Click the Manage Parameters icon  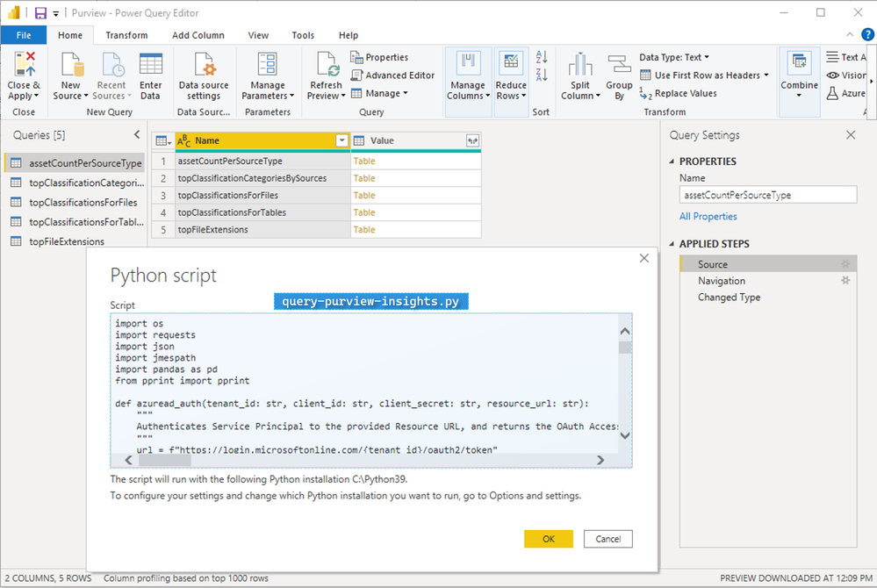point(268,64)
